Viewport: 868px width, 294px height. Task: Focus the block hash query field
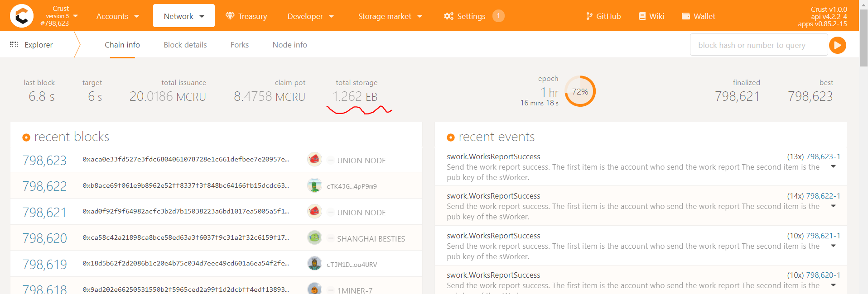pyautogui.click(x=759, y=45)
